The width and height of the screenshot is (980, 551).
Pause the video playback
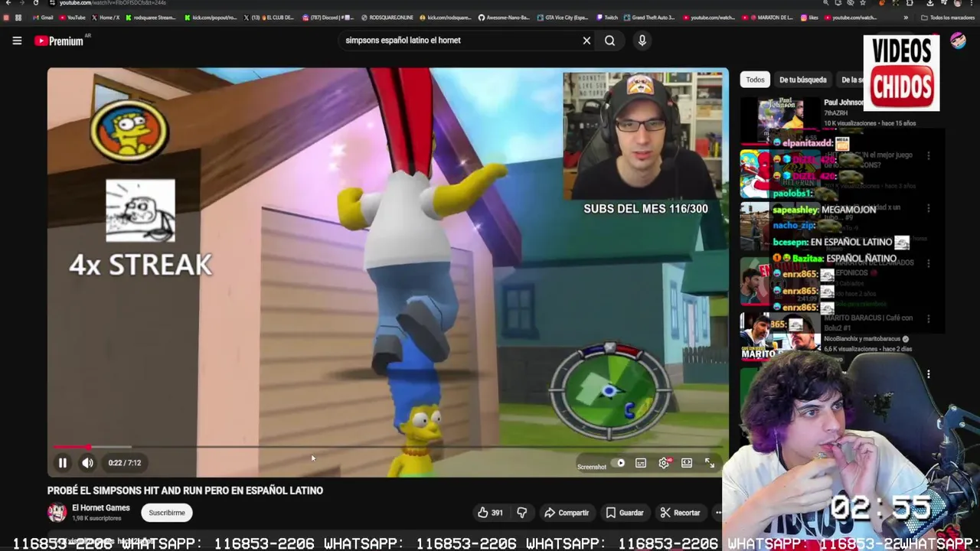coord(63,462)
